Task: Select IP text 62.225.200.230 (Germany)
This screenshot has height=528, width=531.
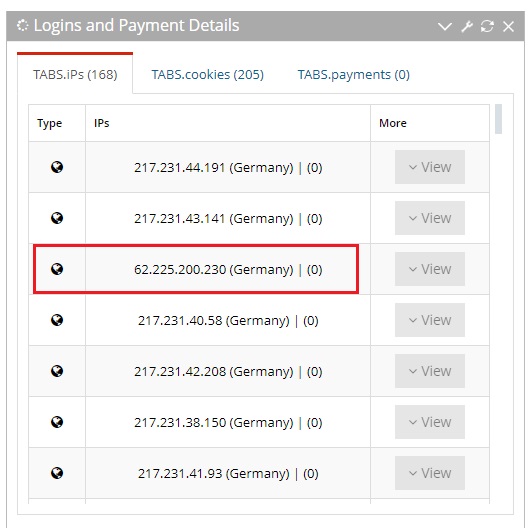Action: point(214,270)
